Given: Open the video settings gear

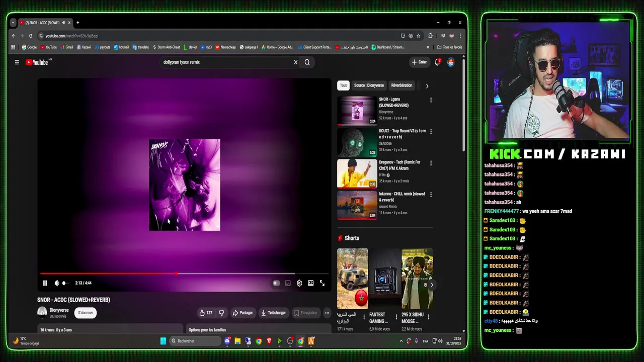Looking at the screenshot, I should tap(299, 283).
